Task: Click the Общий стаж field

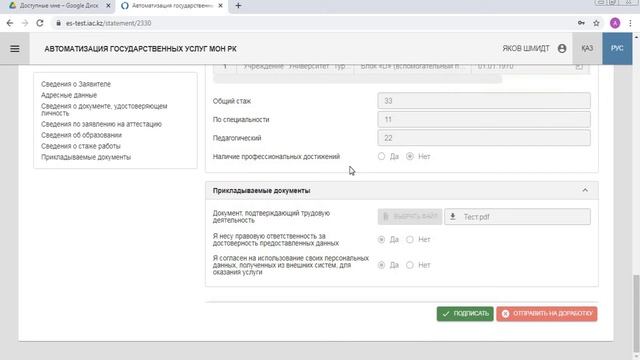Action: click(x=484, y=101)
